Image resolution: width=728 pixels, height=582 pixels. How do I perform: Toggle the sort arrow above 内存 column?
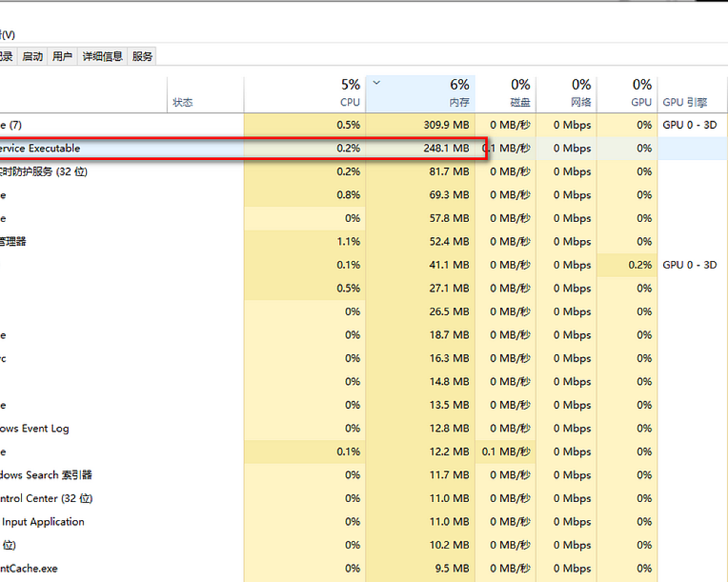coord(376,83)
